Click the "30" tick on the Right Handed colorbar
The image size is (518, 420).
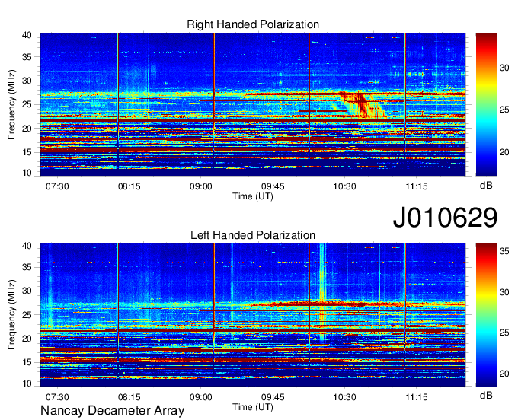504,68
